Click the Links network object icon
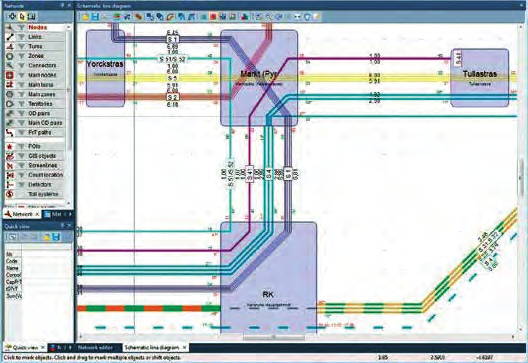This screenshot has width=528, height=363. point(10,37)
